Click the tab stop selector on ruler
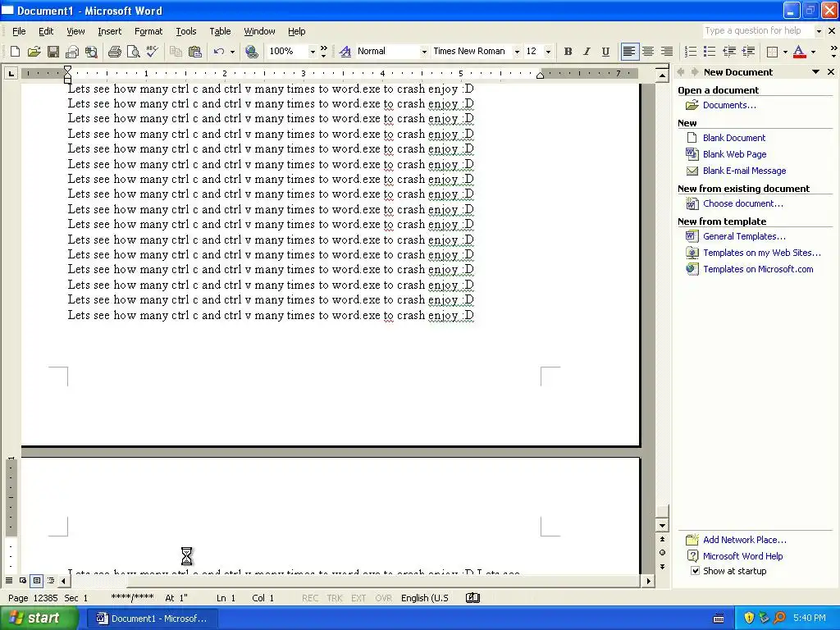 [x=11, y=73]
